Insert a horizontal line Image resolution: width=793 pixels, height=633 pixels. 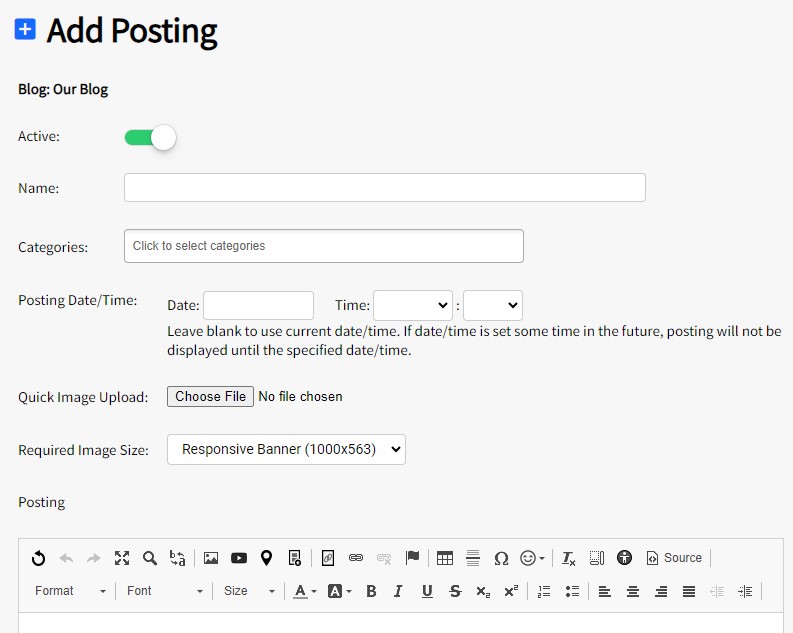(473, 558)
